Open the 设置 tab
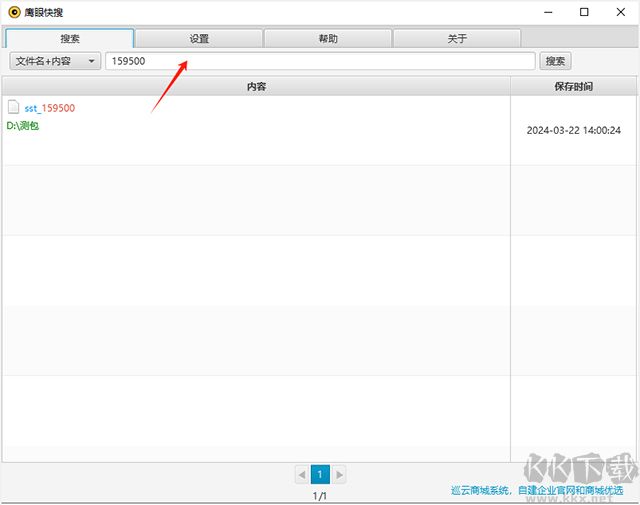Image resolution: width=640 pixels, height=505 pixels. 199,38
